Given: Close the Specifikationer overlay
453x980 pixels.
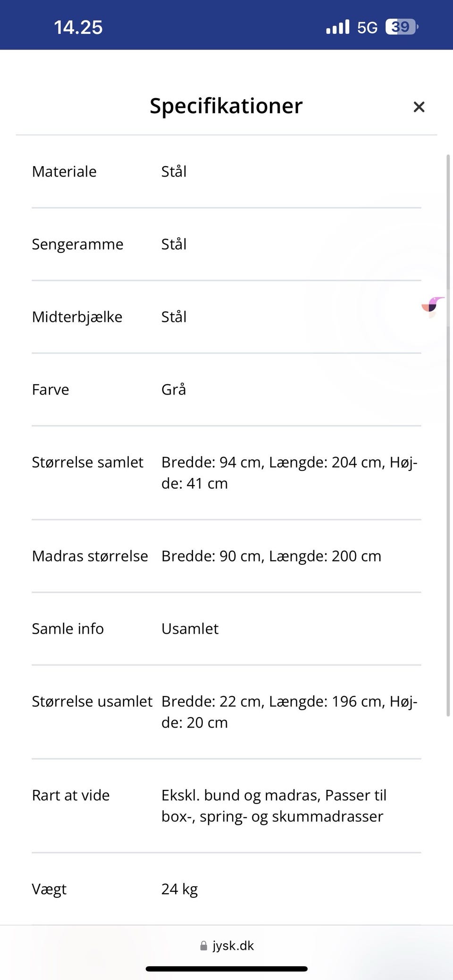Looking at the screenshot, I should click(x=419, y=107).
